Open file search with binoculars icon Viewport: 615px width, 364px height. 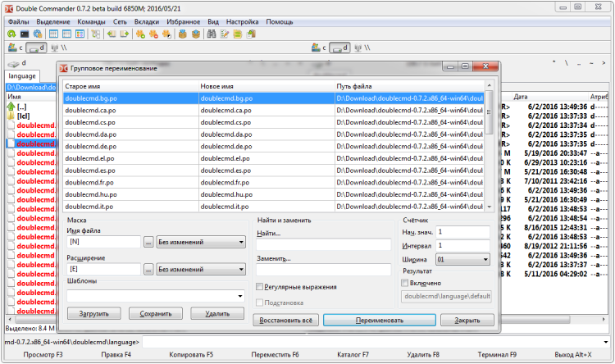(212, 34)
